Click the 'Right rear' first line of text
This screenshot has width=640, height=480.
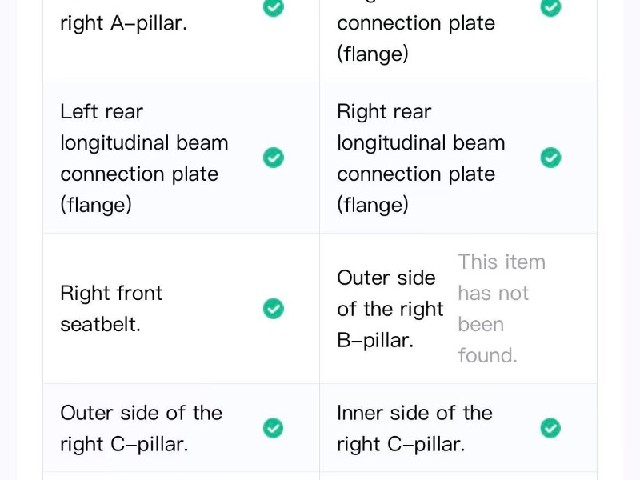[x=384, y=111]
